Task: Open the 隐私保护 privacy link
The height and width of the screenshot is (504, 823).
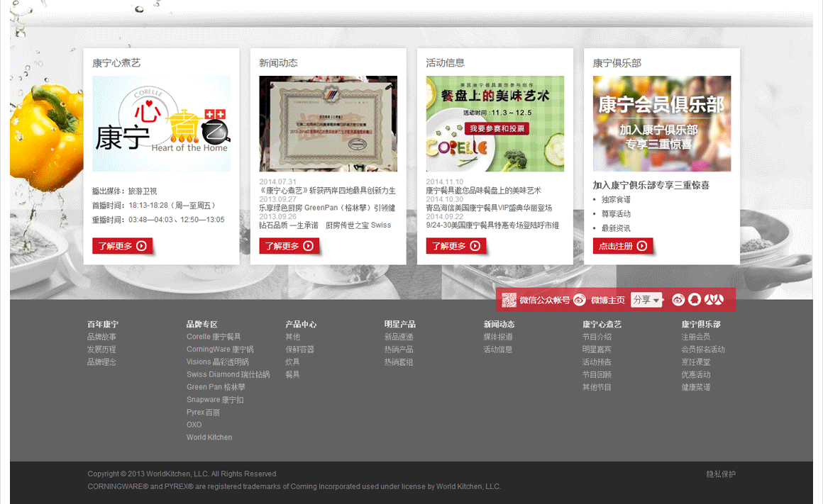Action: [721, 474]
